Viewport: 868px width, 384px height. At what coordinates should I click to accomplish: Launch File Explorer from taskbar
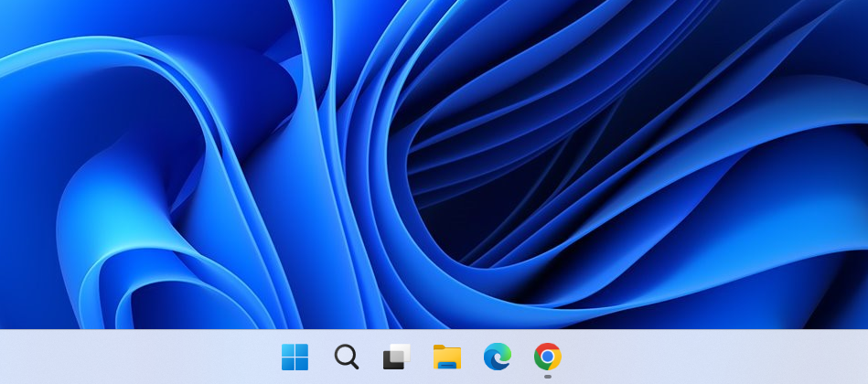pos(447,357)
